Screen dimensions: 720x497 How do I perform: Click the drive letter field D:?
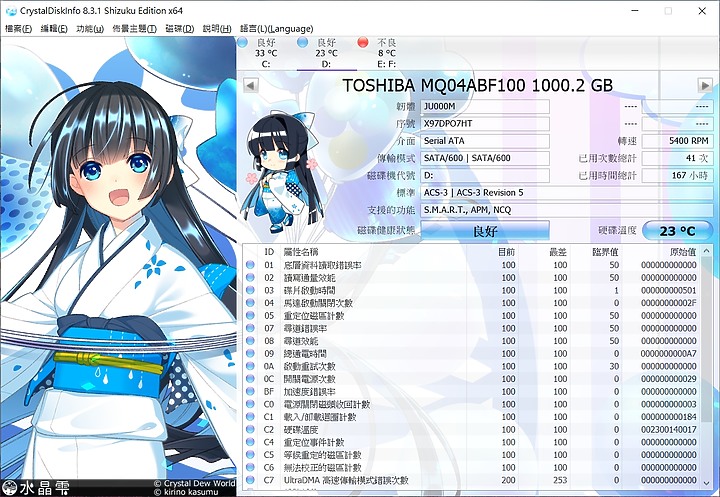485,175
